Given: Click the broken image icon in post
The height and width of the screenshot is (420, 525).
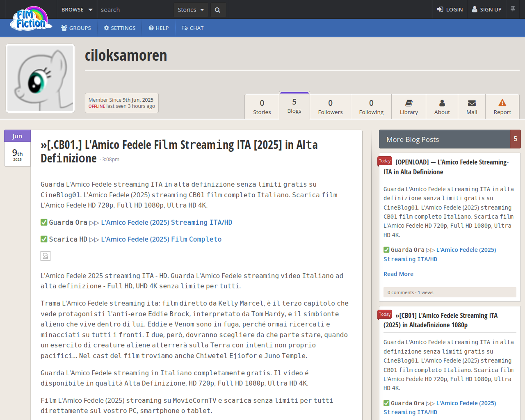Looking at the screenshot, I should point(46,256).
